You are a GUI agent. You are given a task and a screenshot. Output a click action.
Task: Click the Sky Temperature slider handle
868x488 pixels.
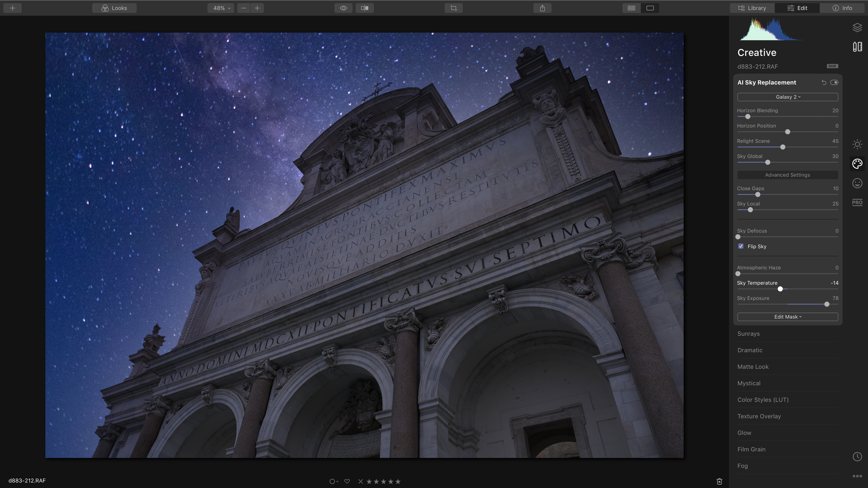780,289
